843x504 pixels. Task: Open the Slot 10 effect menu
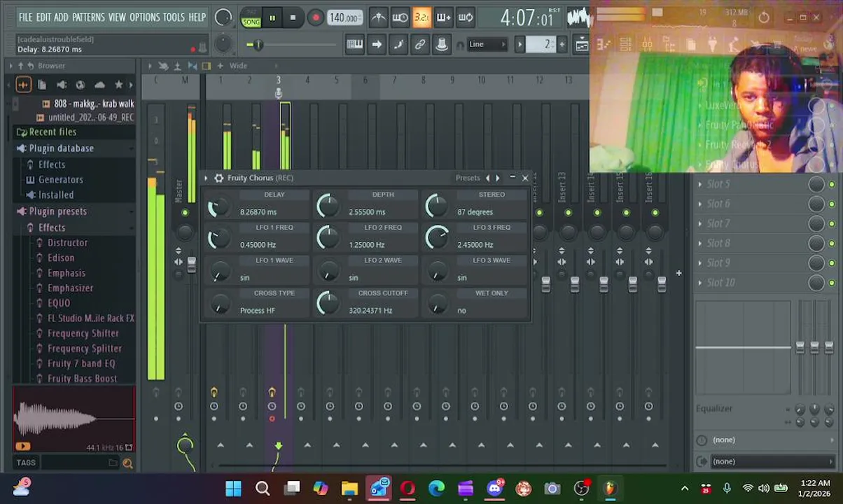pos(720,283)
